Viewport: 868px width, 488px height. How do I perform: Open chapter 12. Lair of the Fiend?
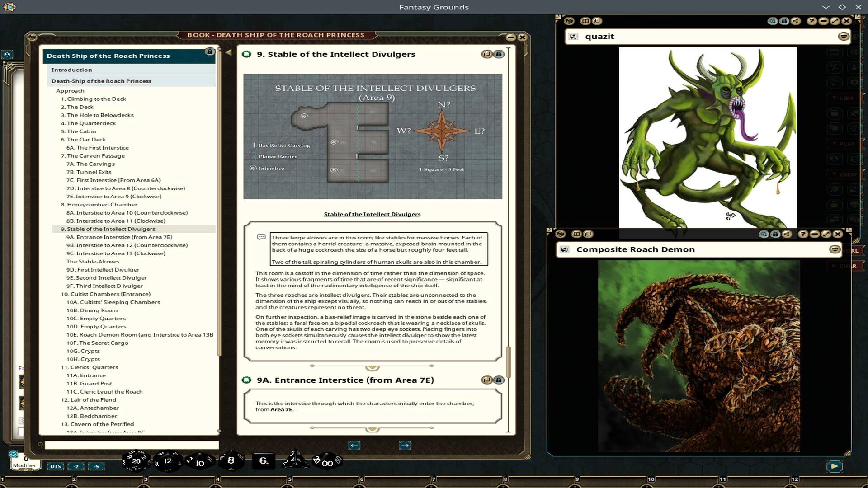(89, 399)
